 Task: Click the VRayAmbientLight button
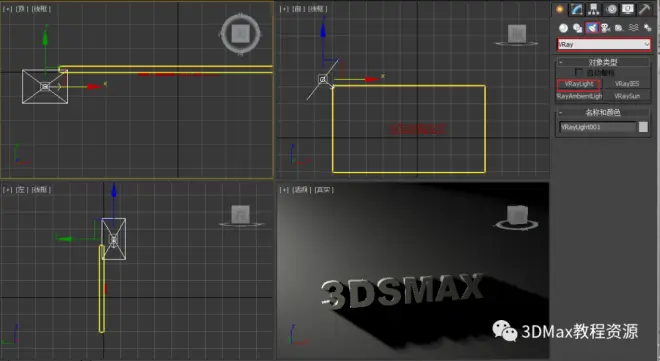[579, 96]
